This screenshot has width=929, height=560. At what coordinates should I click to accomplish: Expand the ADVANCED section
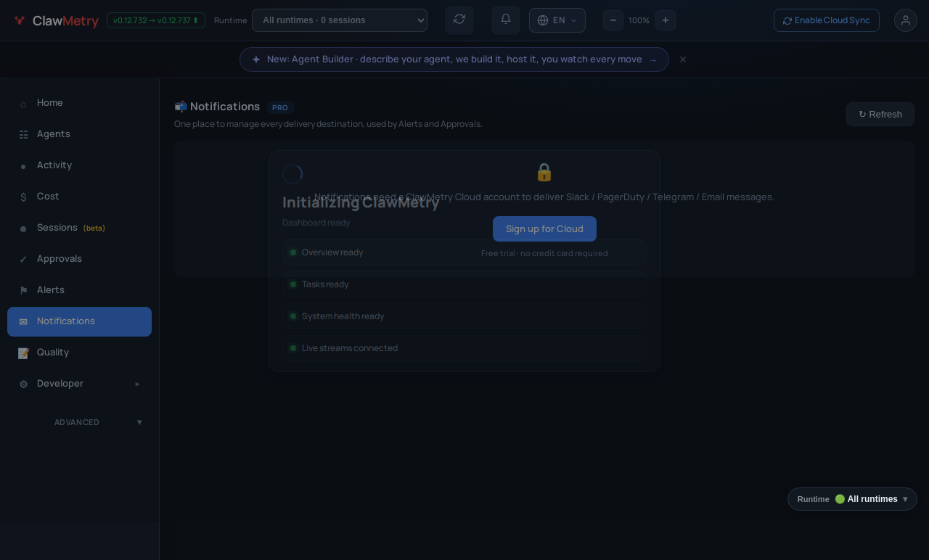(x=79, y=422)
